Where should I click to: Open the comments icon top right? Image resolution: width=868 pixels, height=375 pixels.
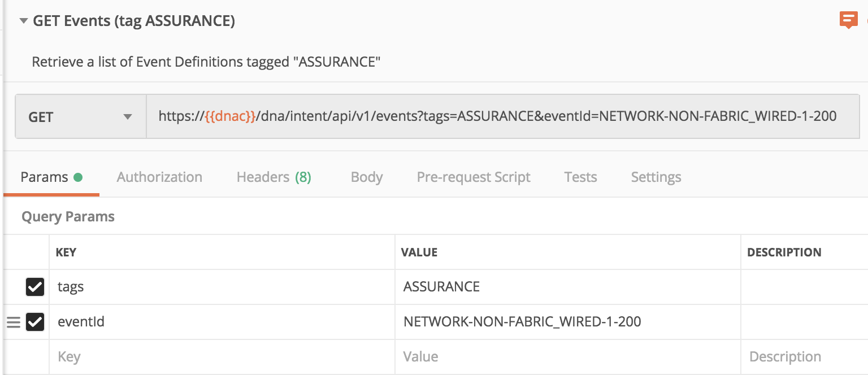click(848, 19)
